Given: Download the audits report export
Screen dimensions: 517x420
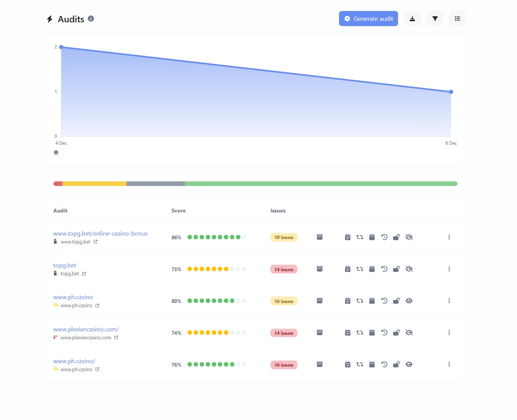Looking at the screenshot, I should (x=412, y=19).
